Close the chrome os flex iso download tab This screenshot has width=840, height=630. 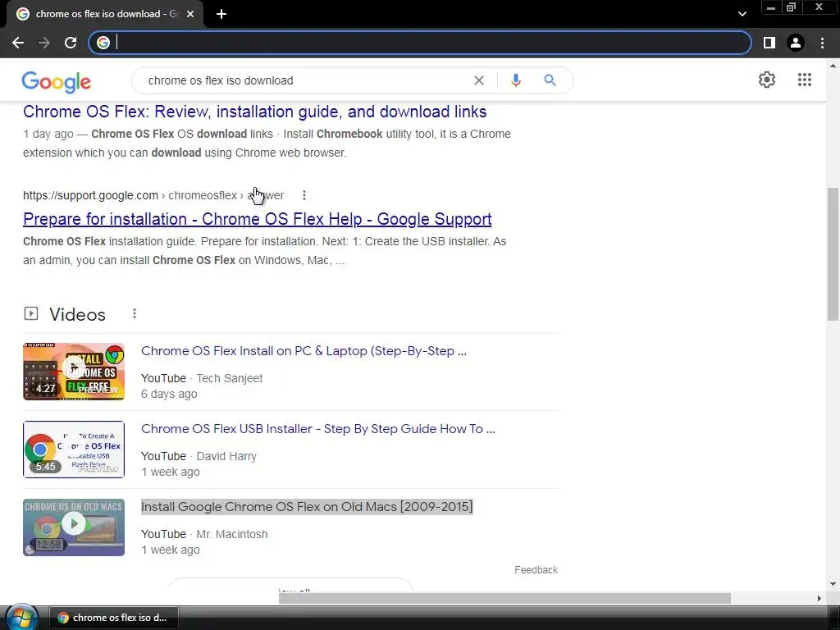click(x=190, y=15)
